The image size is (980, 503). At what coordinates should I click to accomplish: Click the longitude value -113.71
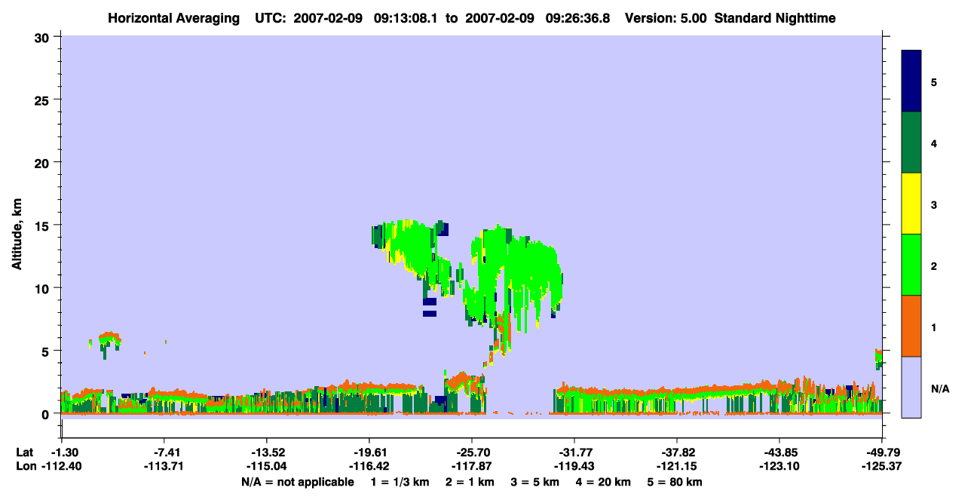tap(164, 466)
